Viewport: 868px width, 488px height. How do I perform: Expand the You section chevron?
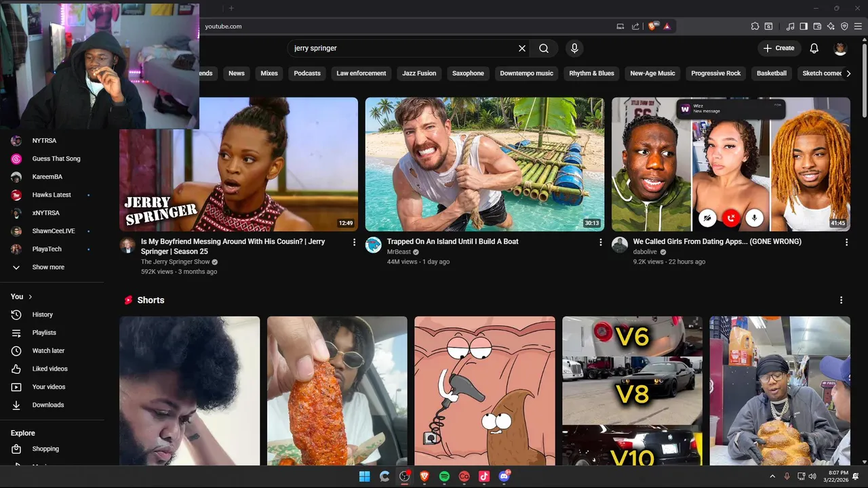pyautogui.click(x=31, y=297)
